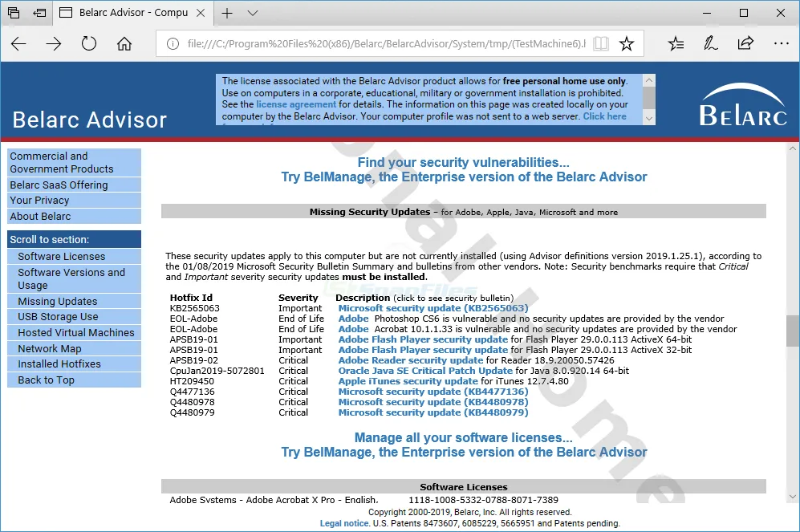Viewport: 800px width, 532px height.
Task: Add page to favorites with star icon
Action: (627, 44)
